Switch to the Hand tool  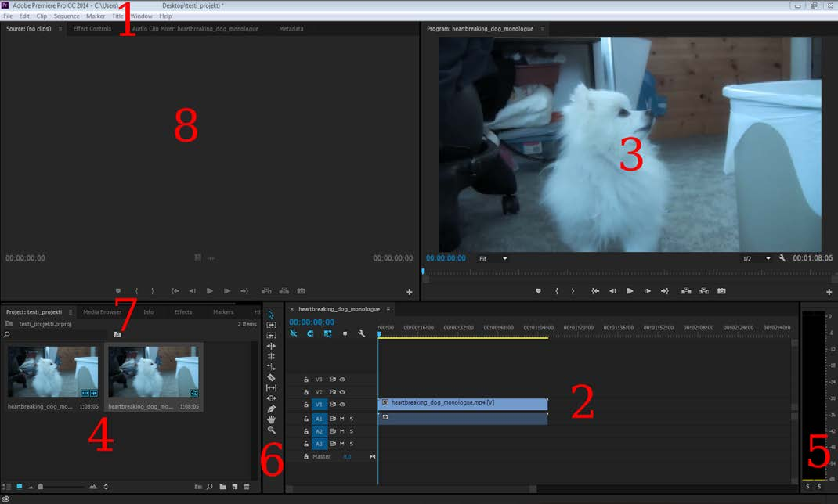tap(271, 419)
